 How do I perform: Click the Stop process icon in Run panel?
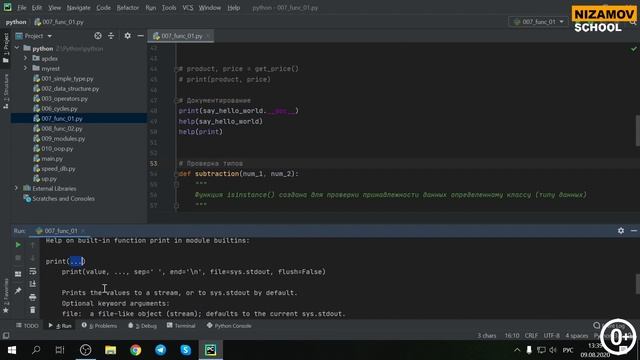tap(18, 258)
